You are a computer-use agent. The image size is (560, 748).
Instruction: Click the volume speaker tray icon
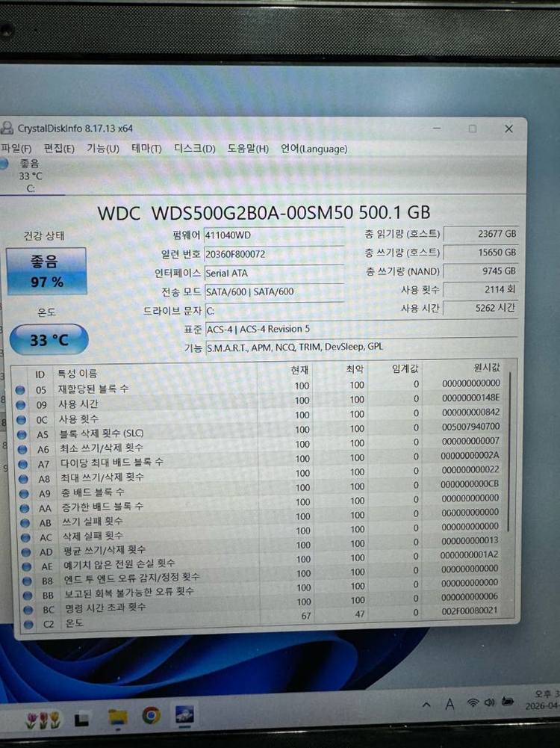(x=490, y=702)
